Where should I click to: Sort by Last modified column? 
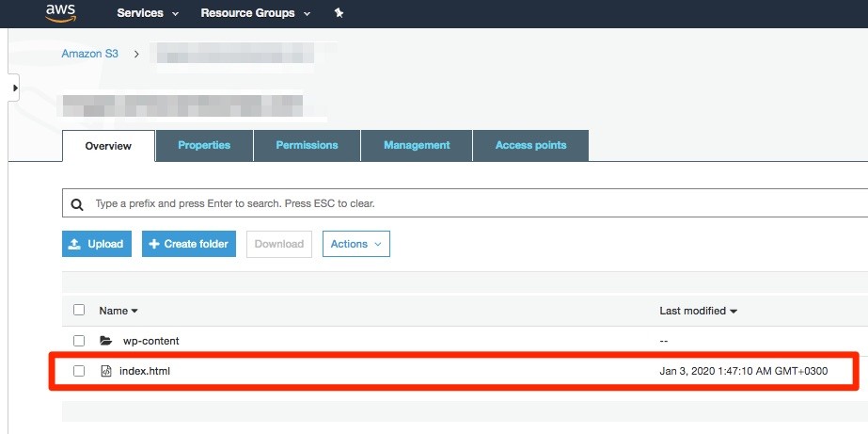click(698, 311)
